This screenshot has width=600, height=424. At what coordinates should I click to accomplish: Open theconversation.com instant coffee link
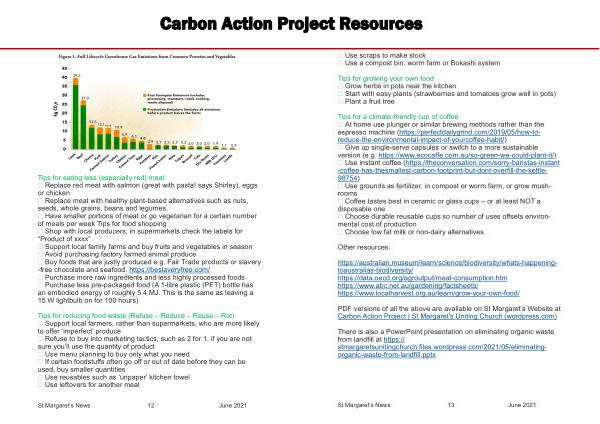click(448, 171)
